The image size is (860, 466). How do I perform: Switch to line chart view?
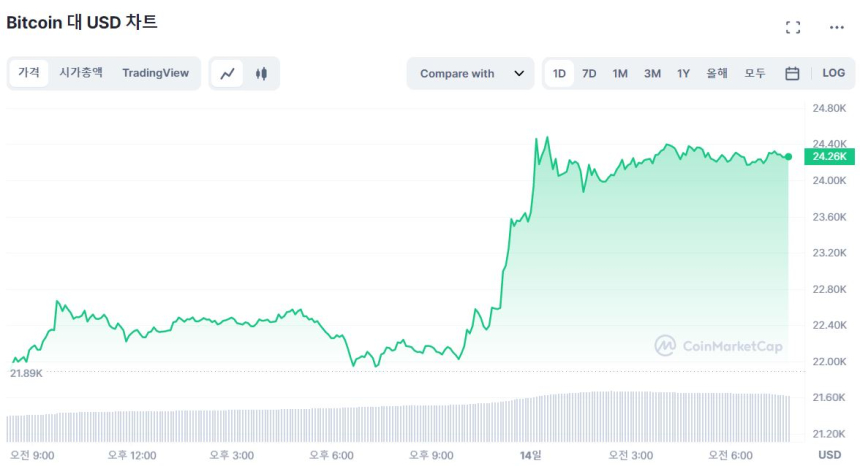click(x=228, y=73)
